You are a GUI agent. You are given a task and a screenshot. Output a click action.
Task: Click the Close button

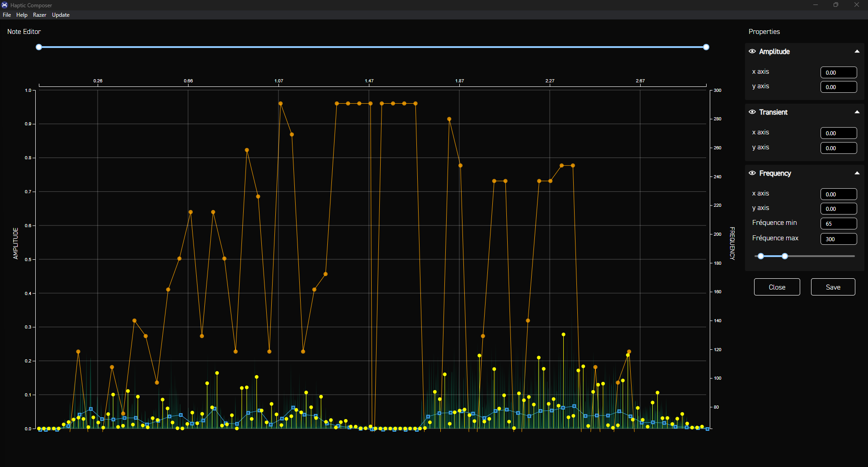click(777, 287)
